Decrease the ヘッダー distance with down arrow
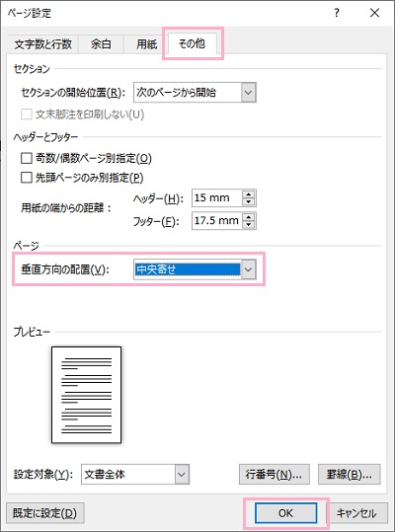Viewport: 395px width, 532px height. point(249,202)
